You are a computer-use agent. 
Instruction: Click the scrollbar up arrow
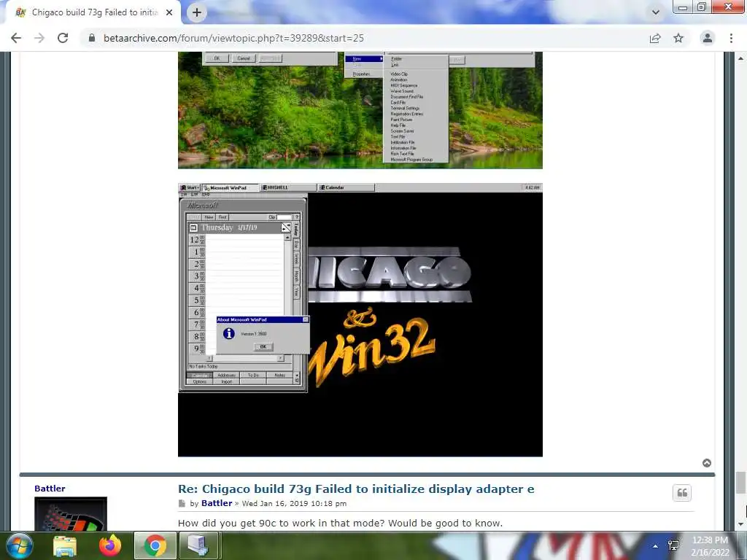pos(740,58)
